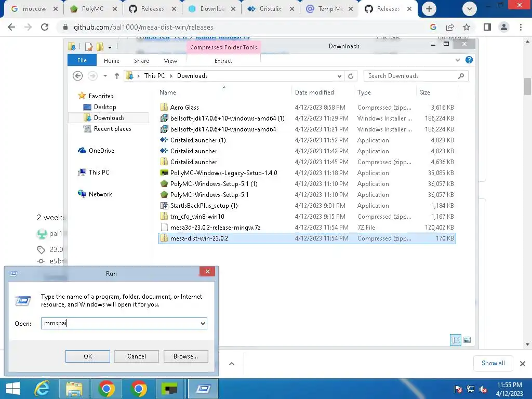Select This PC in navigation pane
Image resolution: width=532 pixels, height=399 pixels.
coord(99,172)
